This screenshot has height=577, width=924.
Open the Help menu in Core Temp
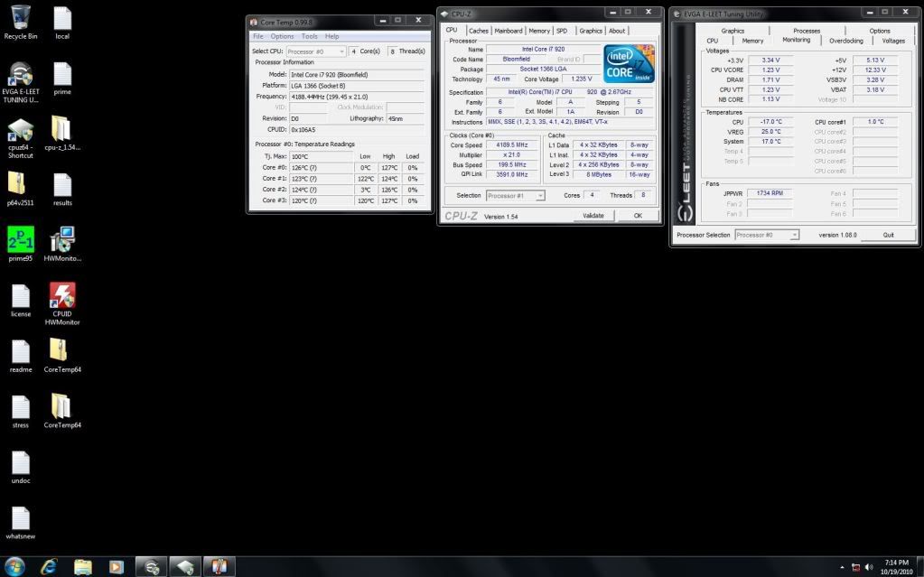331,36
